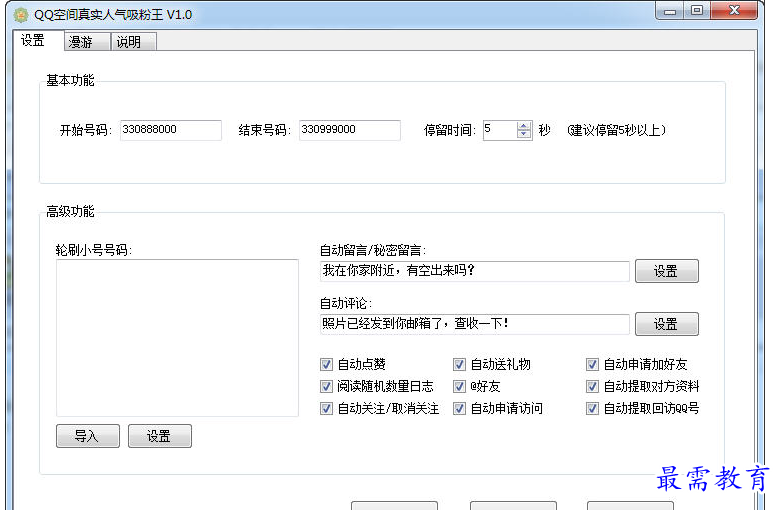Click the 自动留言/秘密留言 text field
This screenshot has width=778, height=510.
point(475,271)
